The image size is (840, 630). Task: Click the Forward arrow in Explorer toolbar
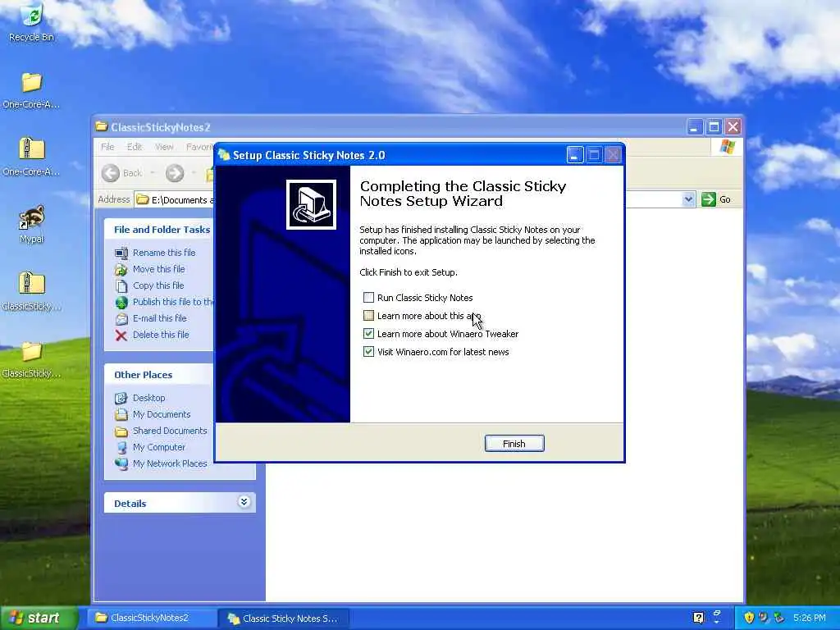pos(175,173)
